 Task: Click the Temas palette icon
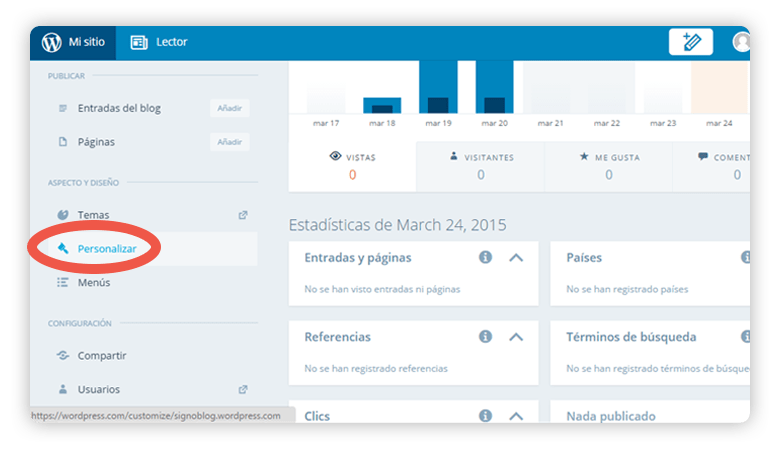[x=63, y=215]
